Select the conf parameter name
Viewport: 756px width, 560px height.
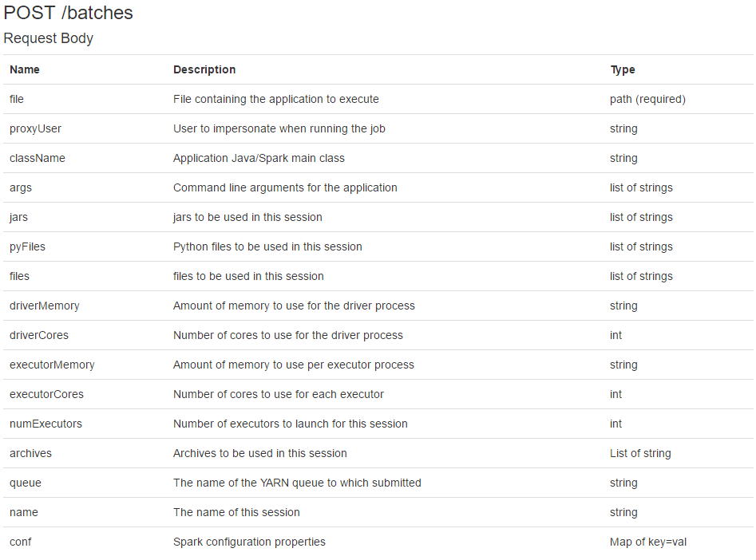(21, 542)
